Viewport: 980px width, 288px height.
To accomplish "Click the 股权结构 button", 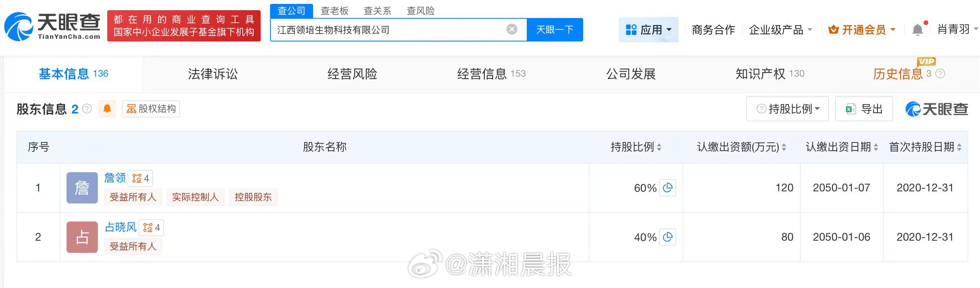I will (151, 109).
